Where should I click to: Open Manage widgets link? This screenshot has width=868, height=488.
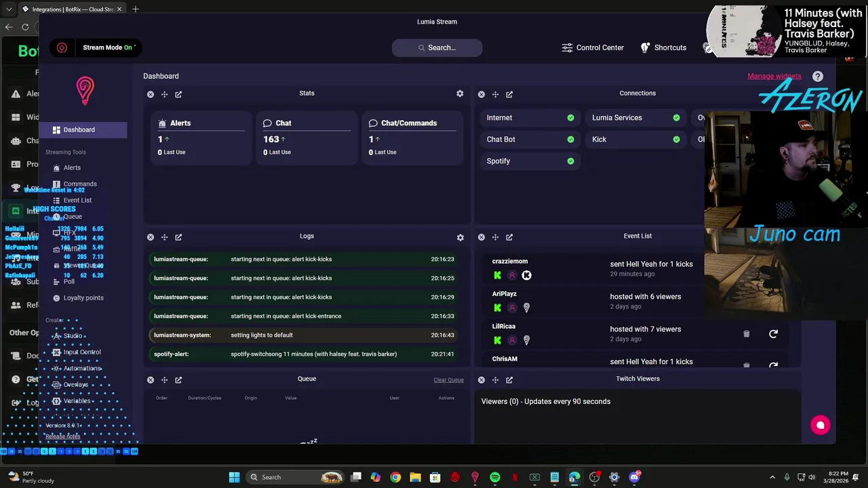tap(774, 76)
